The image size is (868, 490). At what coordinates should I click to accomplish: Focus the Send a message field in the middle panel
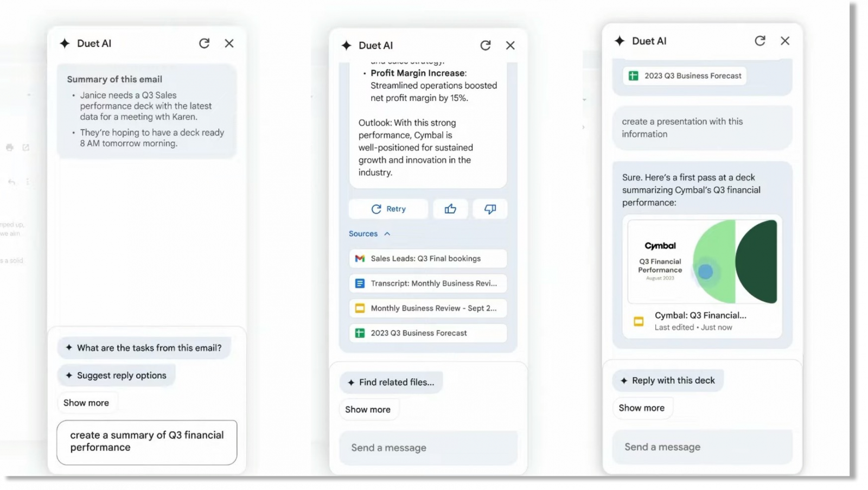point(428,448)
